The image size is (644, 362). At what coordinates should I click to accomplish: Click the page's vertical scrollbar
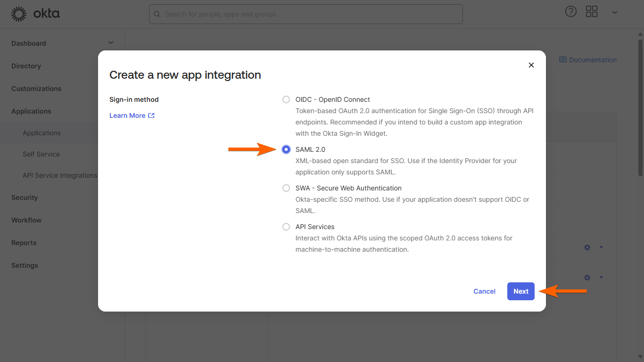(640, 108)
